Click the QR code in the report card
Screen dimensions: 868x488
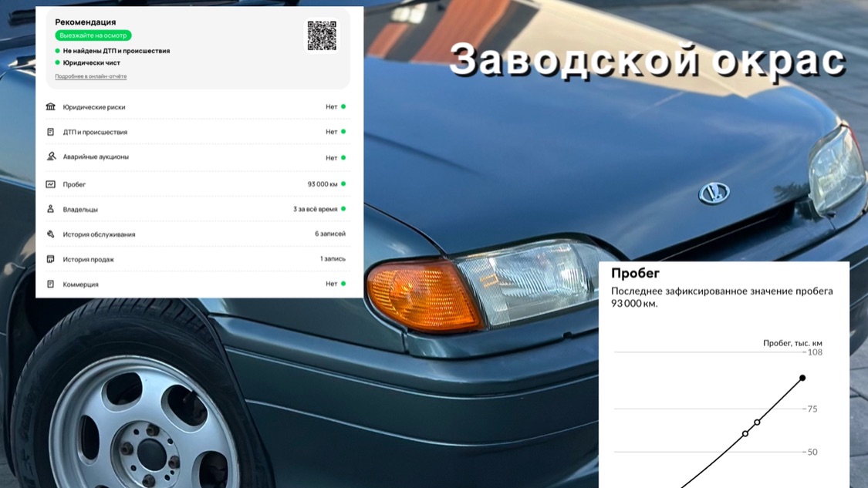click(322, 36)
